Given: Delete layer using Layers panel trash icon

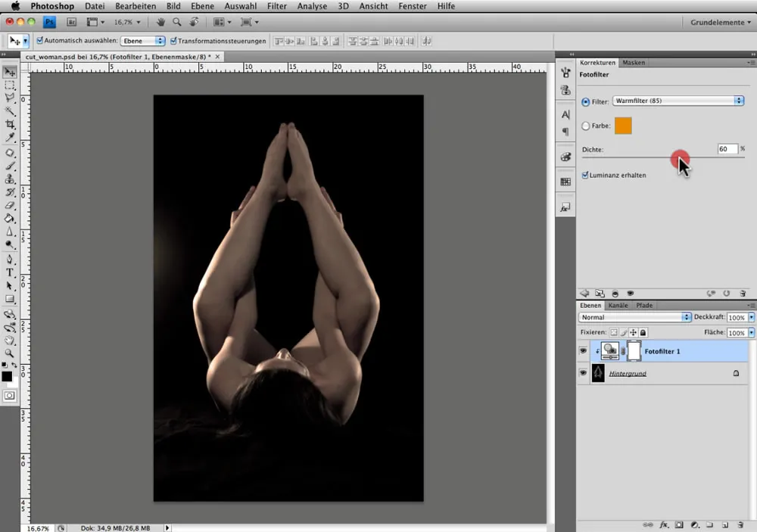Looking at the screenshot, I should click(x=740, y=524).
